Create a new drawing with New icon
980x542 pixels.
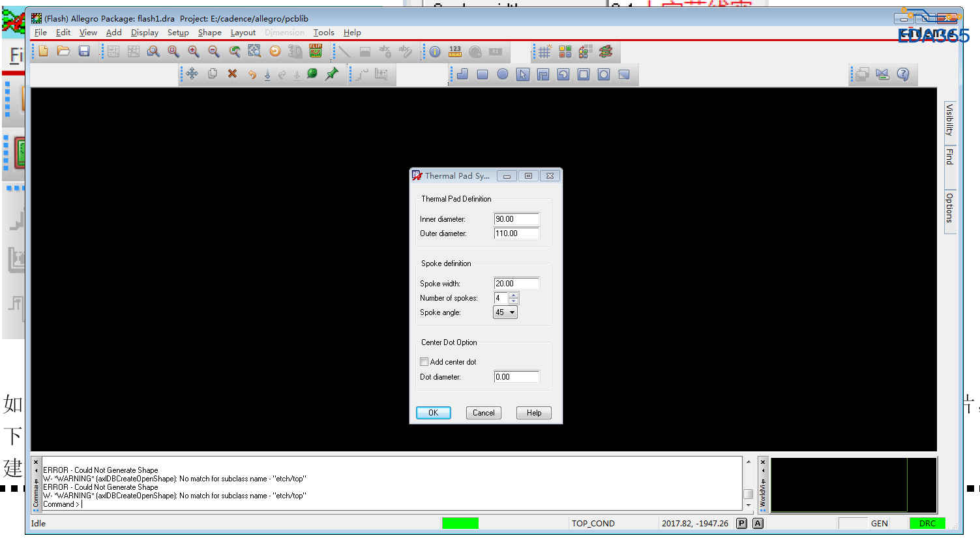coord(43,52)
